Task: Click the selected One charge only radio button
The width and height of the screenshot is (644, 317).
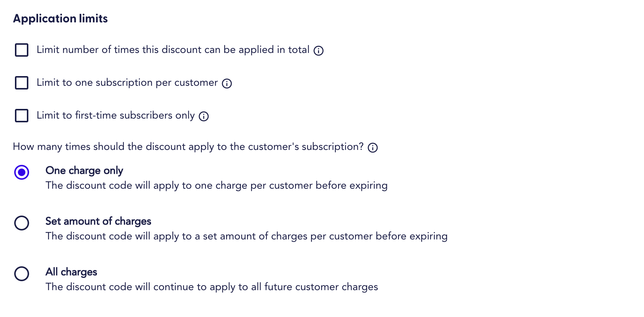Action: coord(22,172)
